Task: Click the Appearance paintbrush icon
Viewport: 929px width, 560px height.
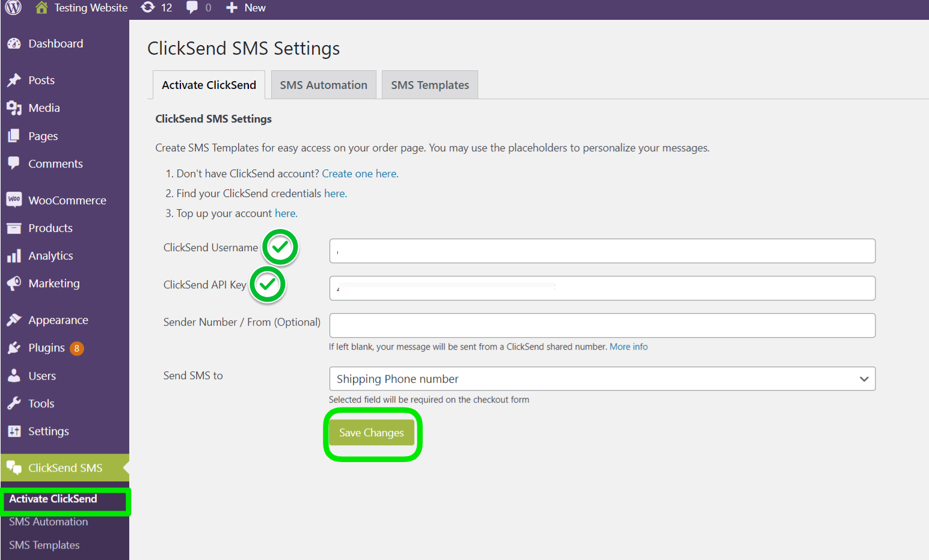Action: pyautogui.click(x=14, y=320)
